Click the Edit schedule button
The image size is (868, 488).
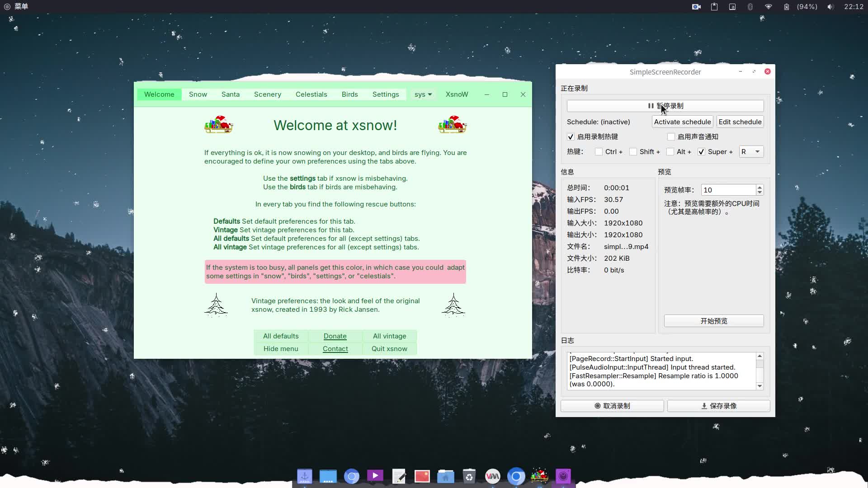tap(740, 122)
